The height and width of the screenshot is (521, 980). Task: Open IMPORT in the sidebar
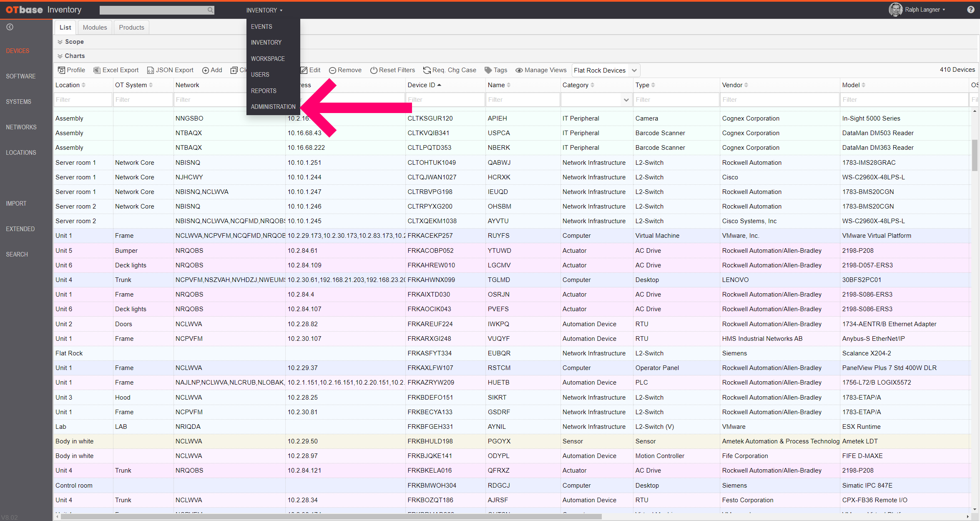16,204
